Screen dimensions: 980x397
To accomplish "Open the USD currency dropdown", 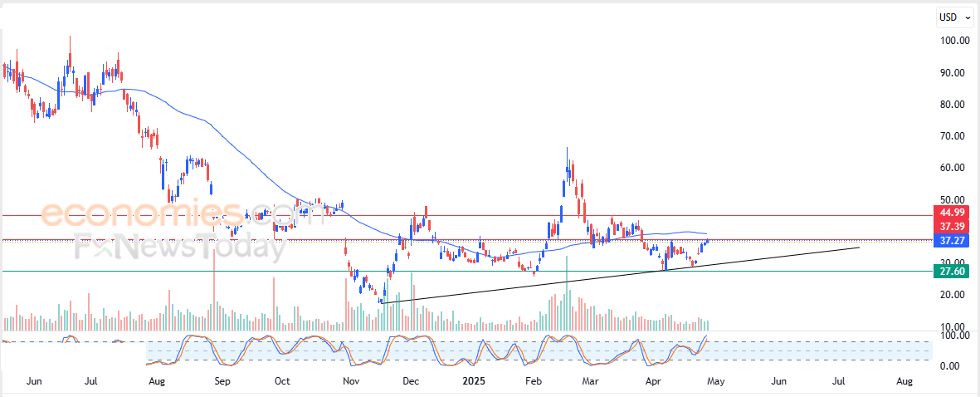I will [953, 17].
